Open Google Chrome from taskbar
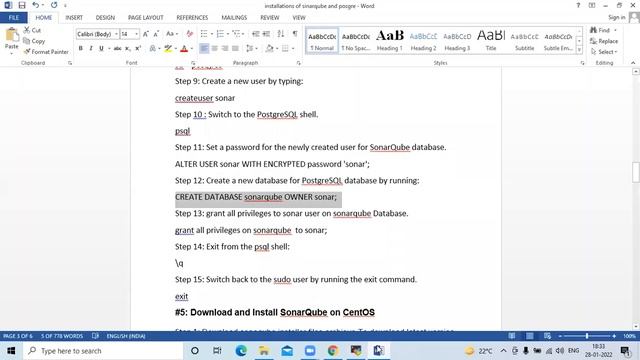640x360 pixels. coord(333,351)
